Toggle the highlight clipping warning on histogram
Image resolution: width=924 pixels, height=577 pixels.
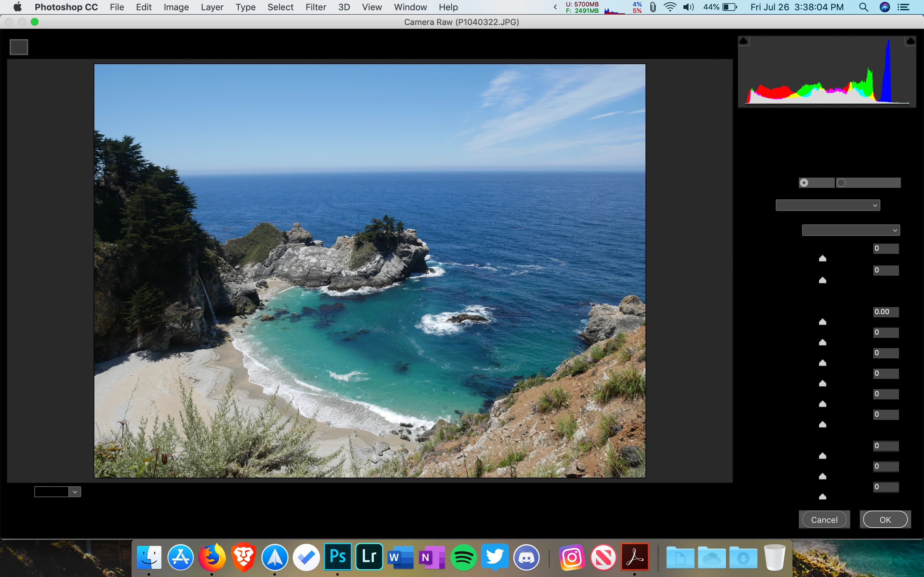click(x=910, y=41)
